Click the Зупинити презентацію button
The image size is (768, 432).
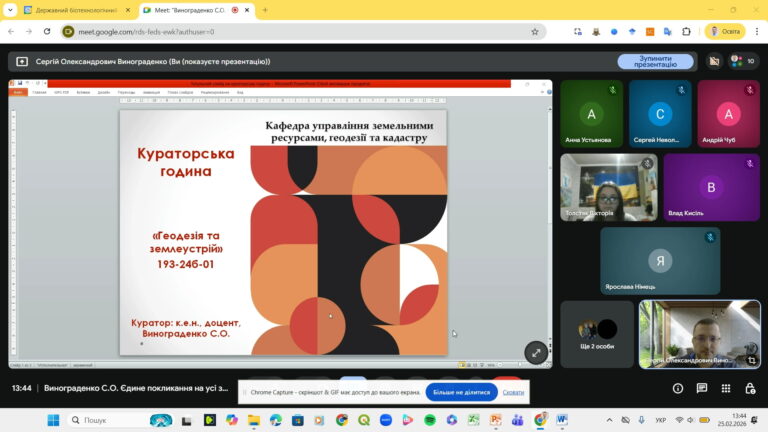(655, 61)
